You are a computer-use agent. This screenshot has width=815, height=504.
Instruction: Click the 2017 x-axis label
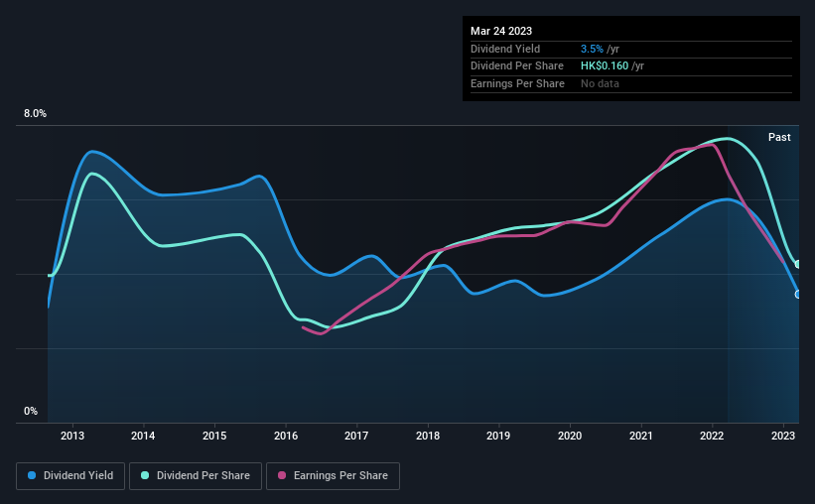click(356, 436)
